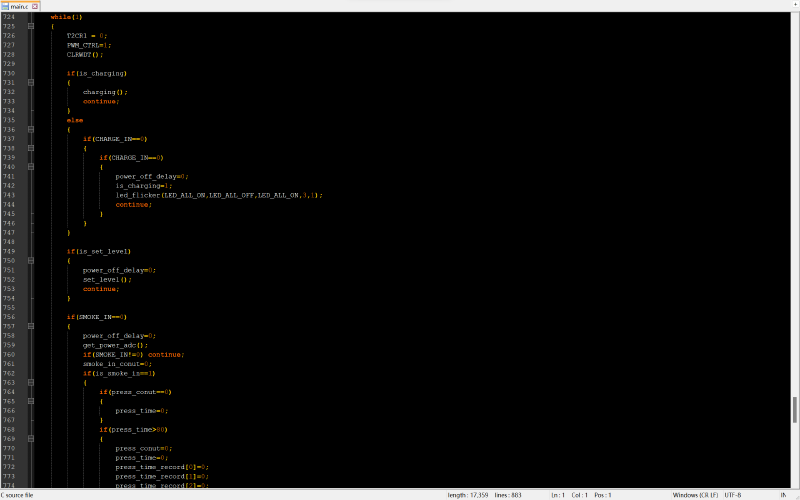Place cursor on 'CLRWDT();' line
The image size is (800, 500).
pos(85,55)
